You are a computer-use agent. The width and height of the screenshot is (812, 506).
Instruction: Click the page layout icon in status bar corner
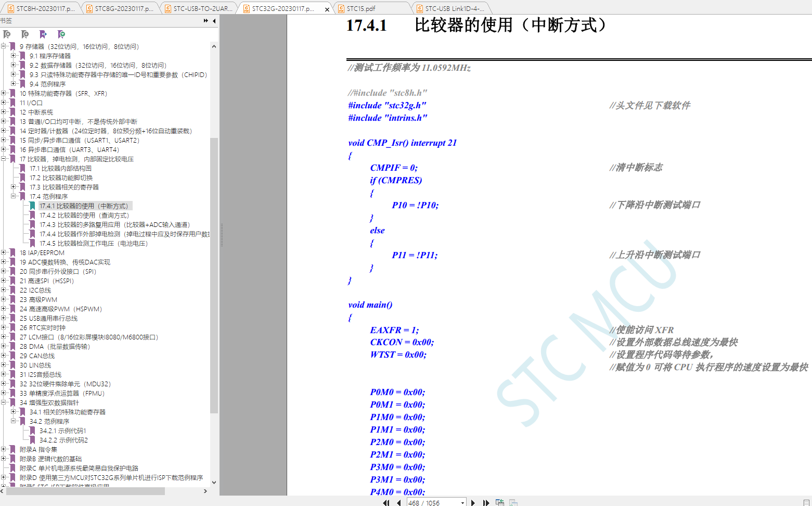tap(806, 502)
